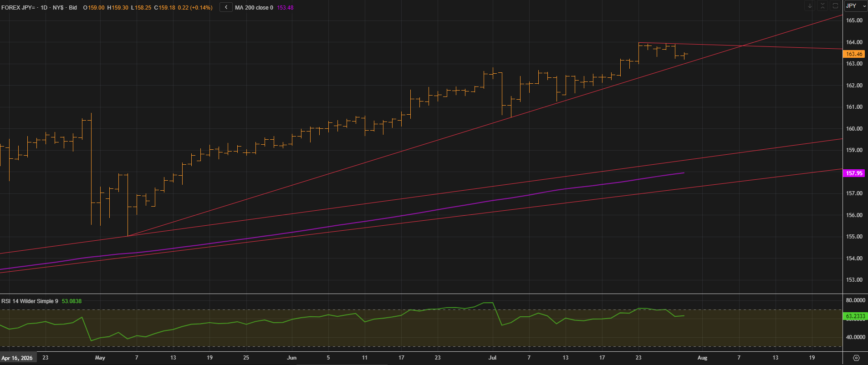
Task: Open the JPY currency dropdown
Action: click(x=856, y=6)
